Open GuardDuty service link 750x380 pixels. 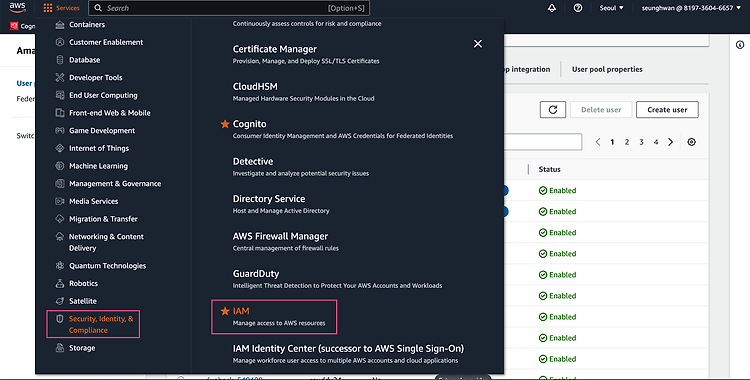[256, 274]
